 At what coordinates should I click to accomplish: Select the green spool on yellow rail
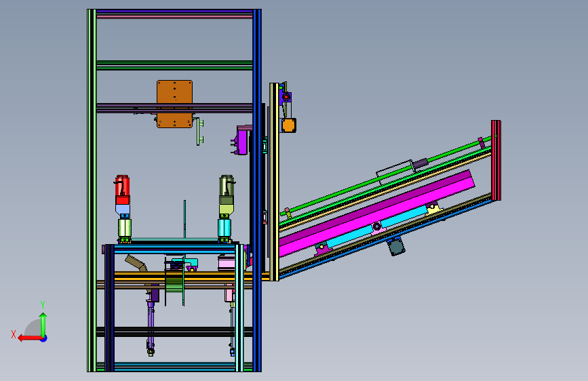pos(174,283)
